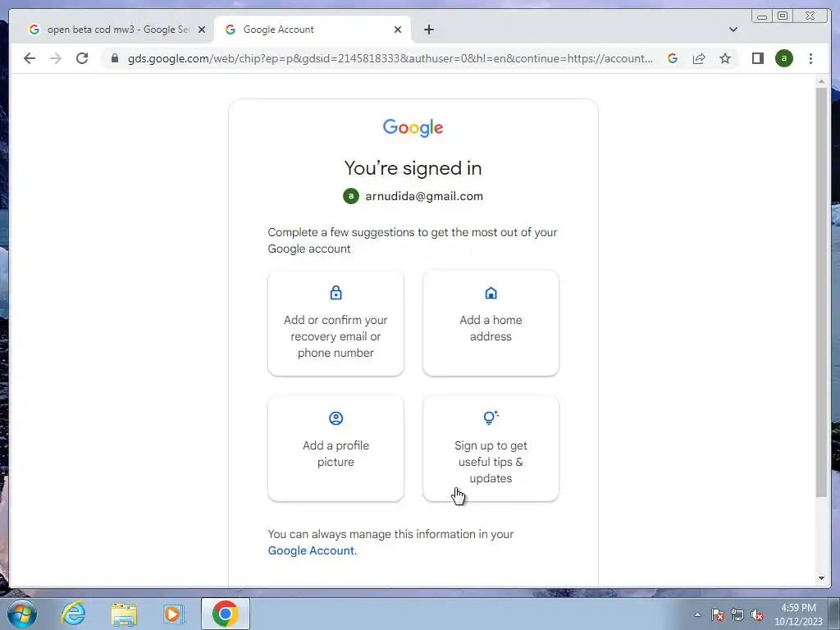Open Chrome profile avatar in toolbar
The image size is (840, 630).
784,58
